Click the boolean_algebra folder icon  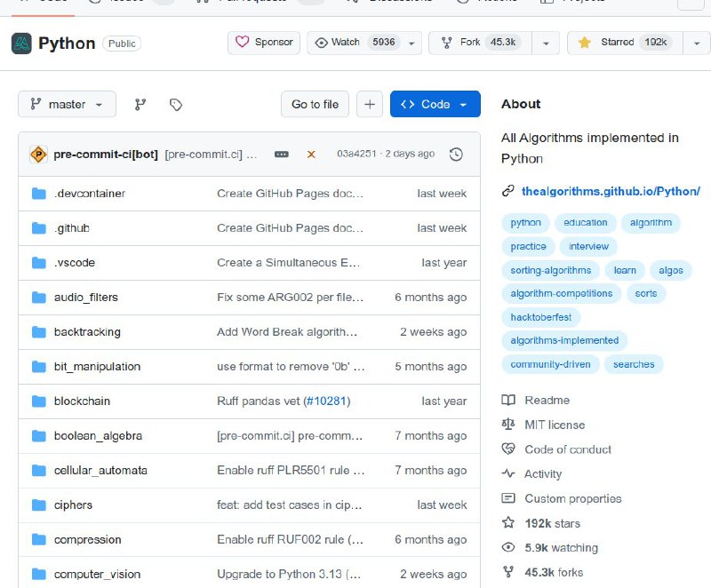[39, 436]
